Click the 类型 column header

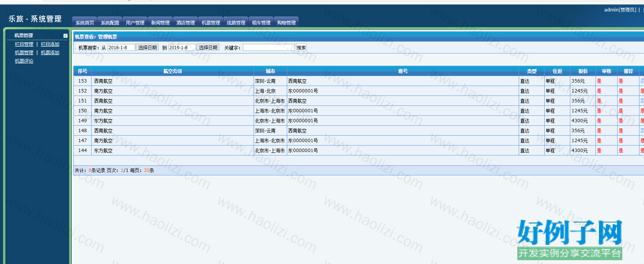(532, 71)
